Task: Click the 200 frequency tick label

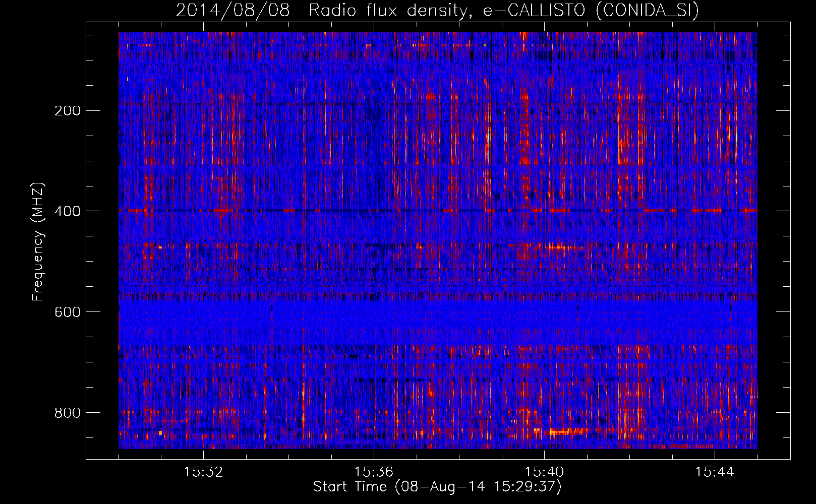Action: click(x=68, y=111)
